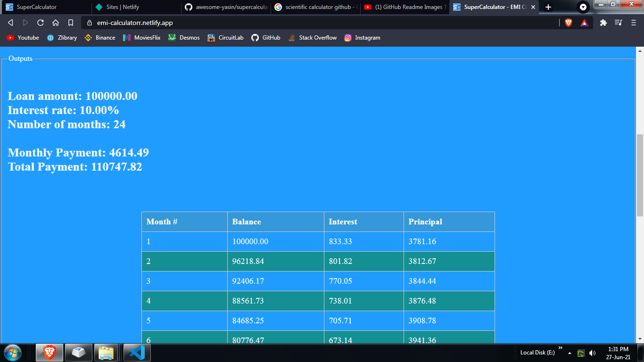Screen dimensions: 644x362
Task: Open the Desmos bookmark
Action: 184,38
